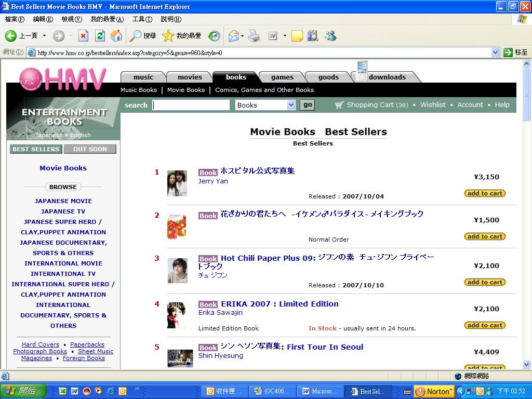Expand quick launch overflow chevron
The height and width of the screenshot is (399, 532).
click(137, 389)
